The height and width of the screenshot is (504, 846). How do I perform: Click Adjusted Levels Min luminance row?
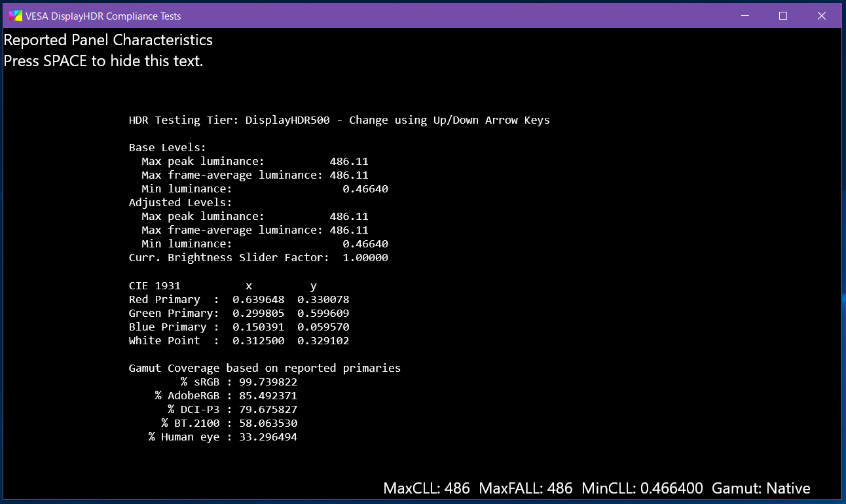[x=265, y=244]
